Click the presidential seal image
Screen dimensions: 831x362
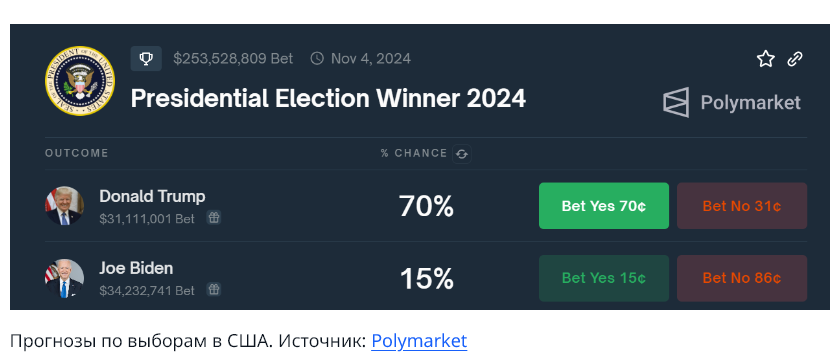[80, 81]
